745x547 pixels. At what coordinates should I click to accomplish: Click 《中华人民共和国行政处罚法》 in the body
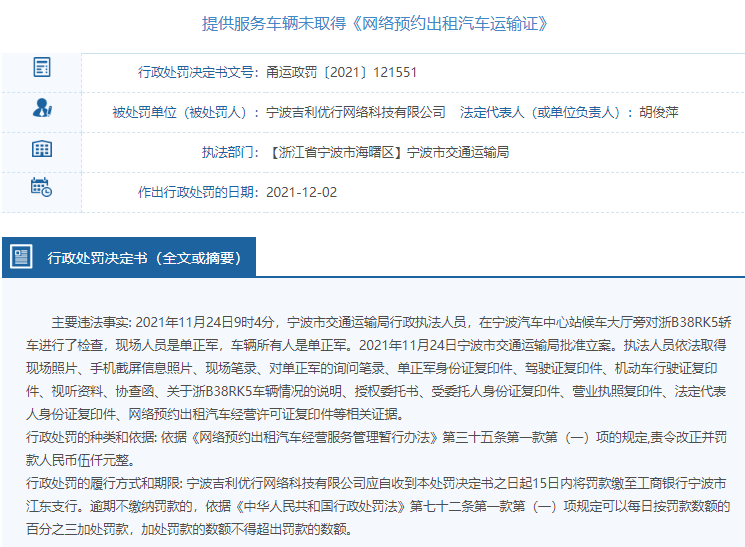tap(320, 506)
